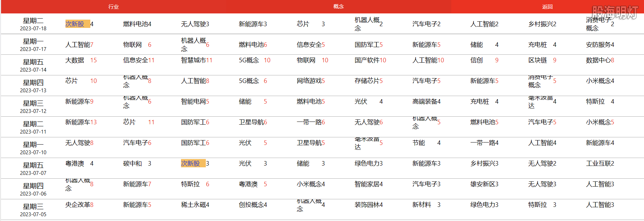The height and width of the screenshot is (221, 644).
Task: Click the 工业互联 concept link
Action: point(598,164)
